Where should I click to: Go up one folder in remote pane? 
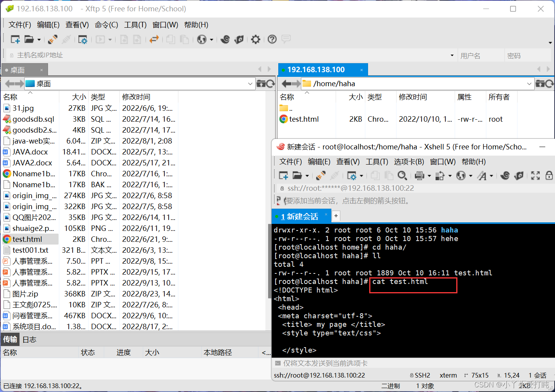point(540,83)
